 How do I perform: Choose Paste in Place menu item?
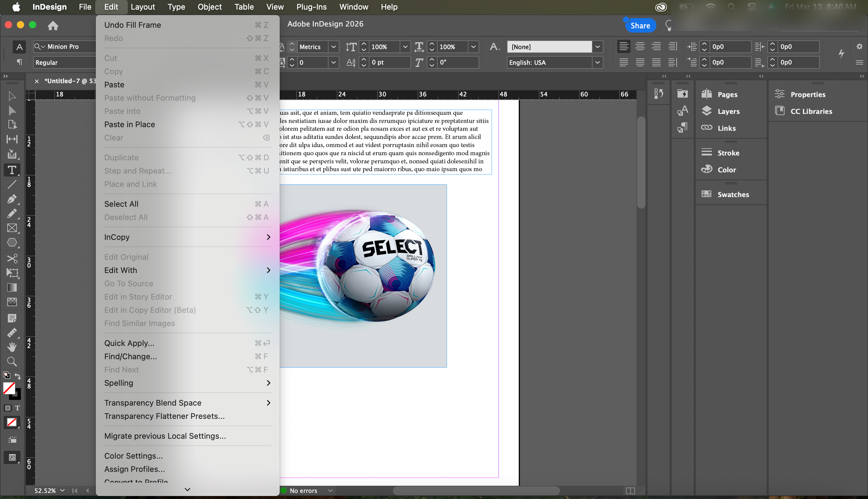130,124
